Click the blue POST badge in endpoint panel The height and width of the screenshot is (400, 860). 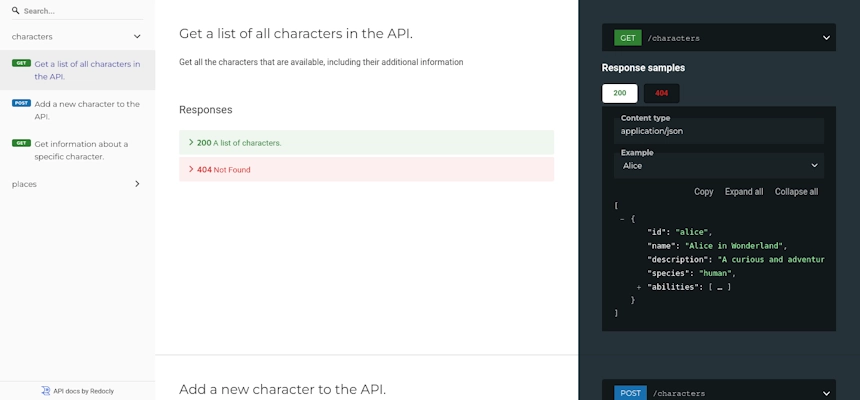[630, 393]
